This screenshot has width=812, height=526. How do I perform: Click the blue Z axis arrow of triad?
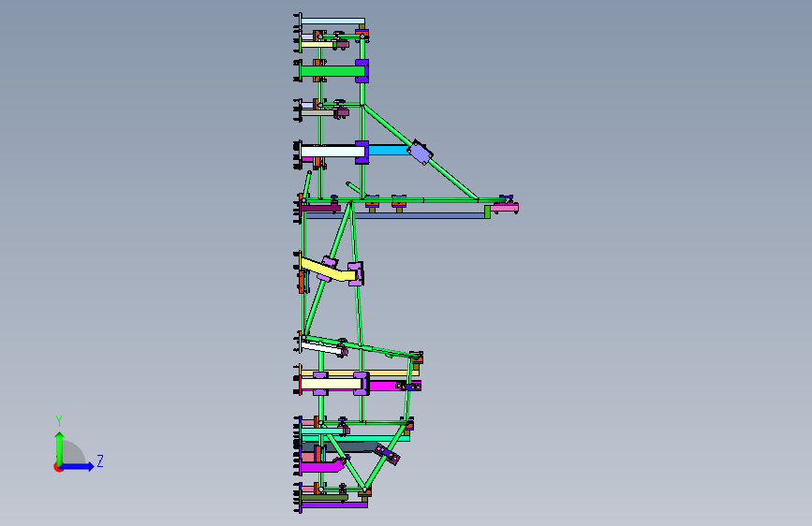point(78,466)
